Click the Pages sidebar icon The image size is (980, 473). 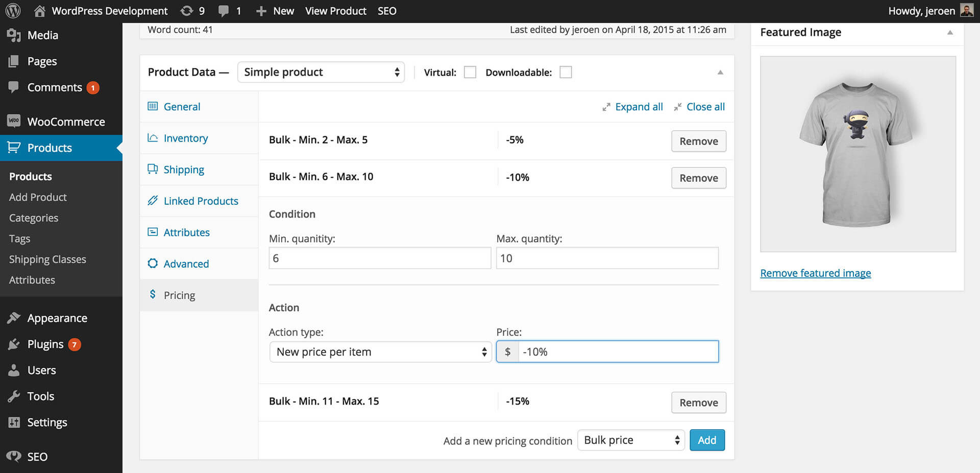(14, 61)
